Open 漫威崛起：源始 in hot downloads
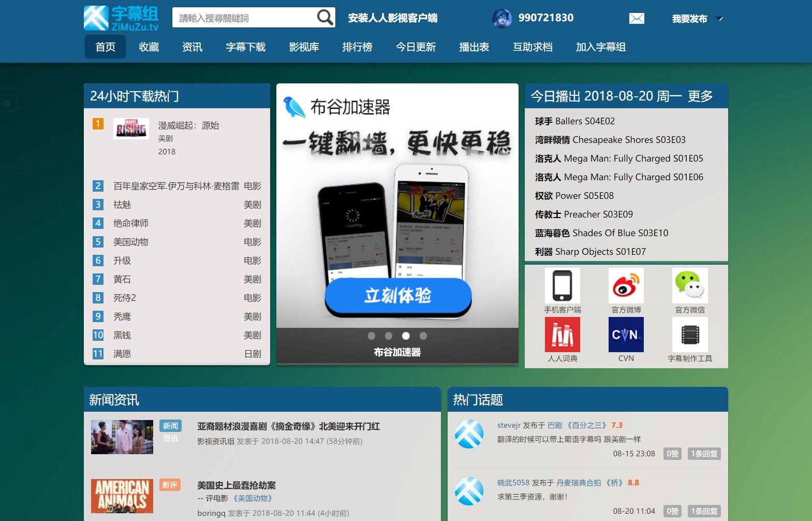 click(189, 125)
